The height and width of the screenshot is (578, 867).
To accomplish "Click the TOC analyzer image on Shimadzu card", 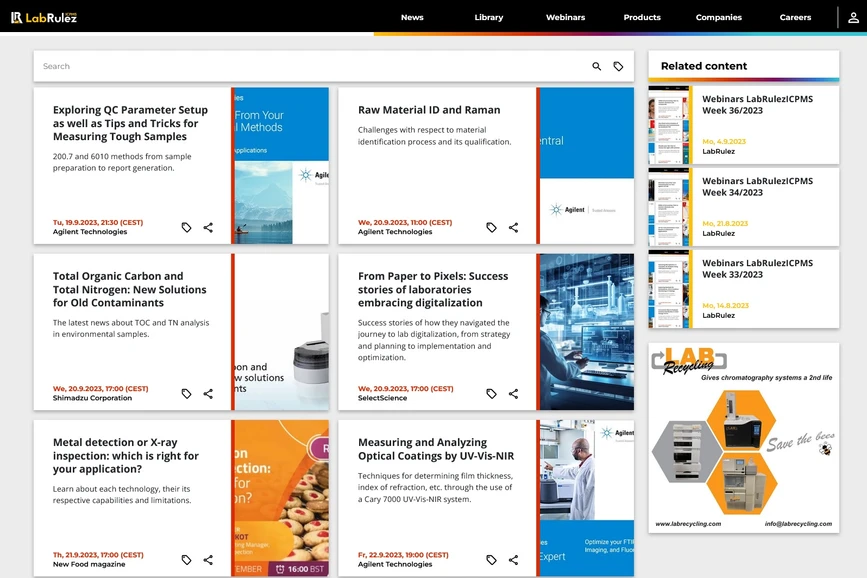I will click(x=281, y=332).
